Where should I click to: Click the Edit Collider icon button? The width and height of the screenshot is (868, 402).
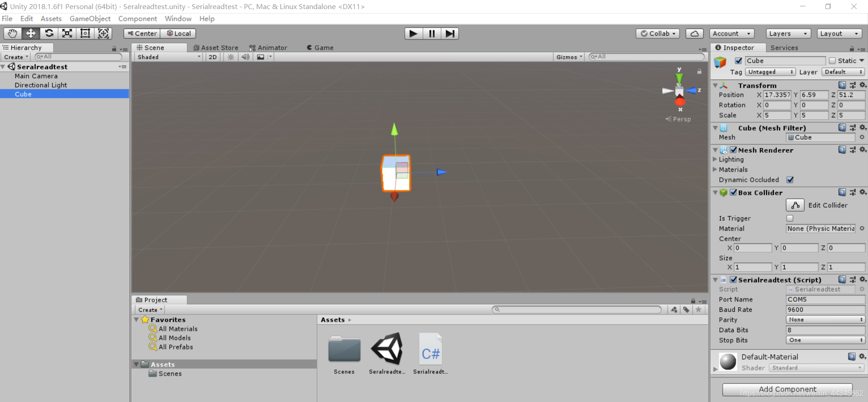pos(795,205)
